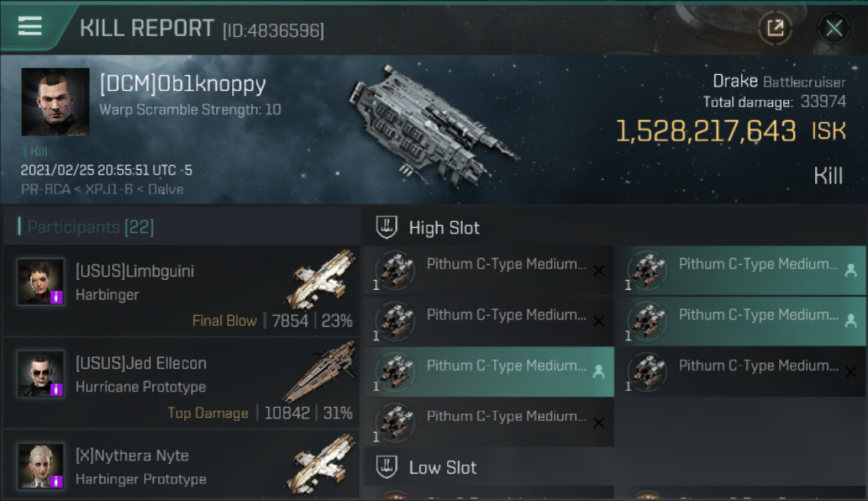Screen dimensions: 868x501
Task: Close the Kill Report window
Action: coord(833,28)
